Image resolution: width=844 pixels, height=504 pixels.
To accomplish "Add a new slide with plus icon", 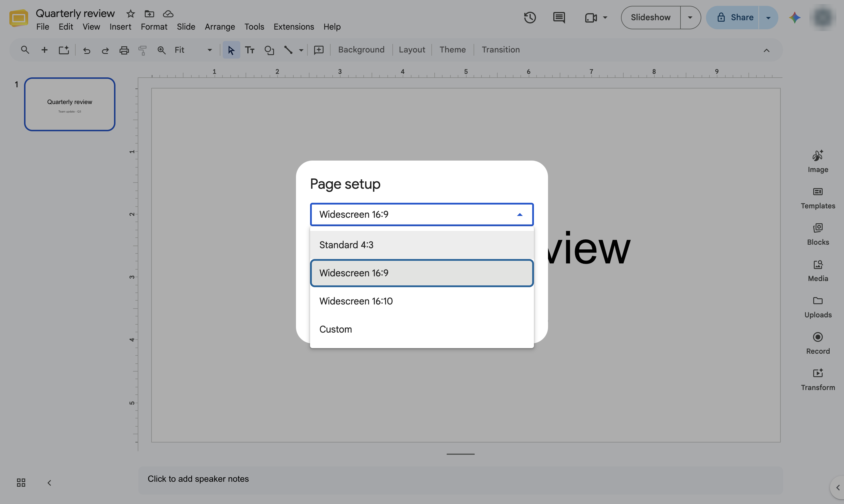I will click(x=44, y=50).
